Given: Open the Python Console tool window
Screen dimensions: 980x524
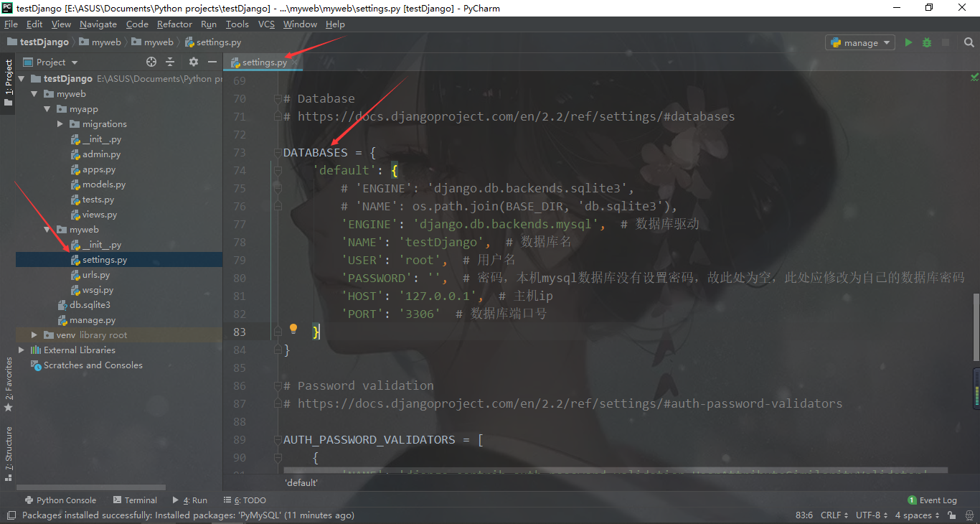Looking at the screenshot, I should [60, 500].
